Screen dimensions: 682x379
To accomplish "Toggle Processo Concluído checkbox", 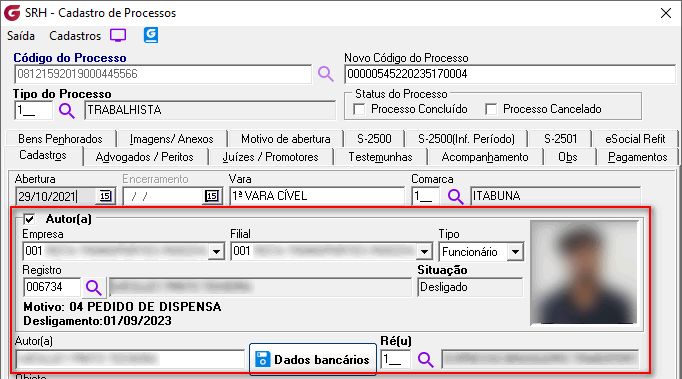I will (x=359, y=109).
